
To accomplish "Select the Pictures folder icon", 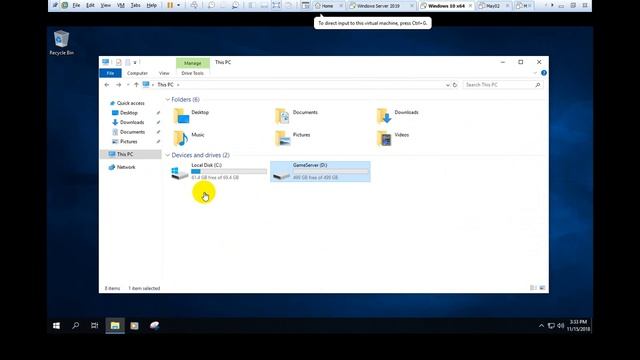I will coord(282,138).
